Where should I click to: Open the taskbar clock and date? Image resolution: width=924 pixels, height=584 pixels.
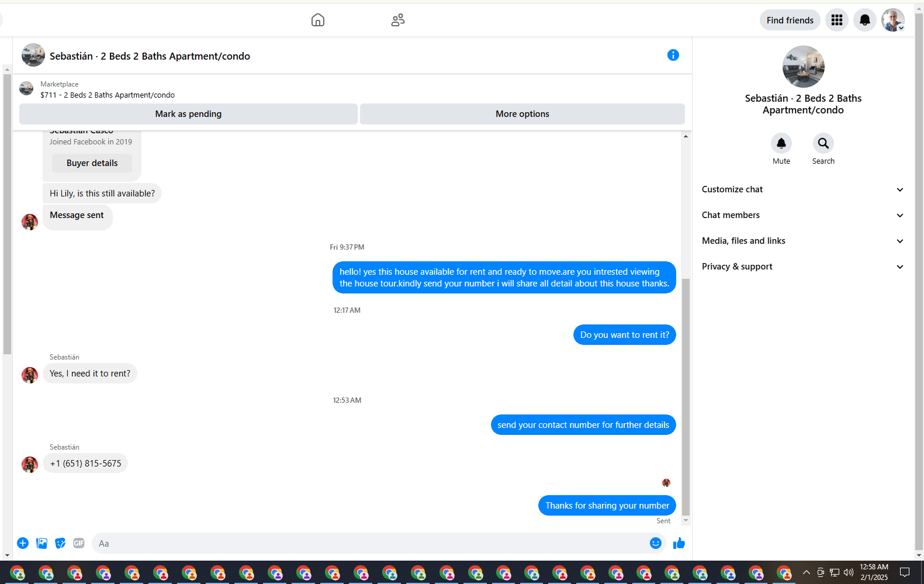874,572
